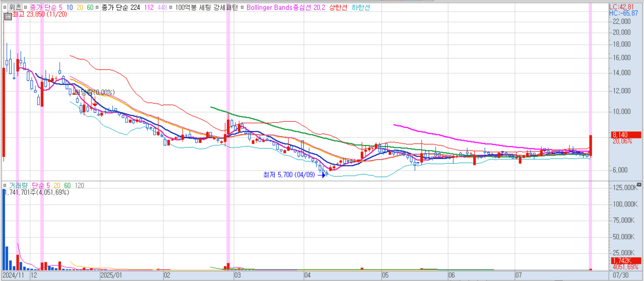Click the LC:42.81 value
Image resolution: width=644 pixels, height=281 pixels.
[x=622, y=7]
